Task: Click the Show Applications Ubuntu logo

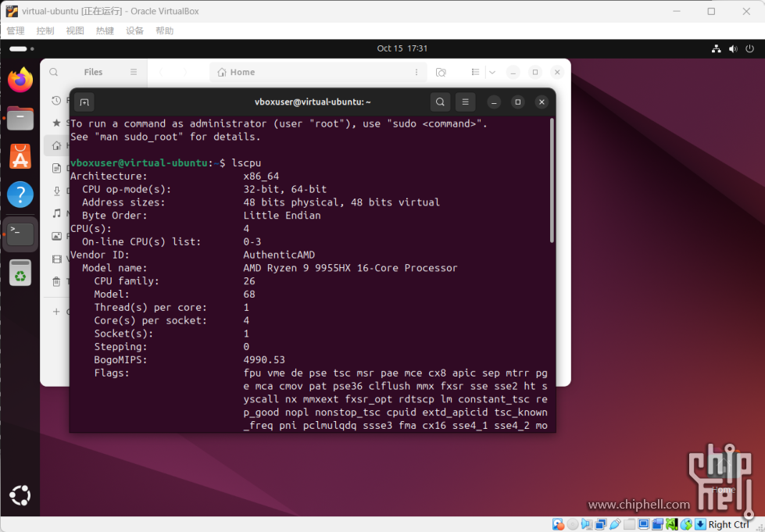Action: coord(20,495)
